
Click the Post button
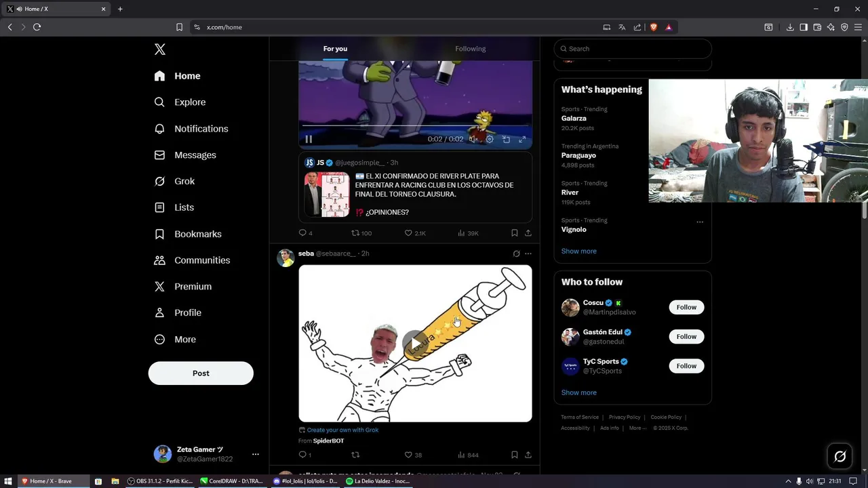(x=201, y=373)
